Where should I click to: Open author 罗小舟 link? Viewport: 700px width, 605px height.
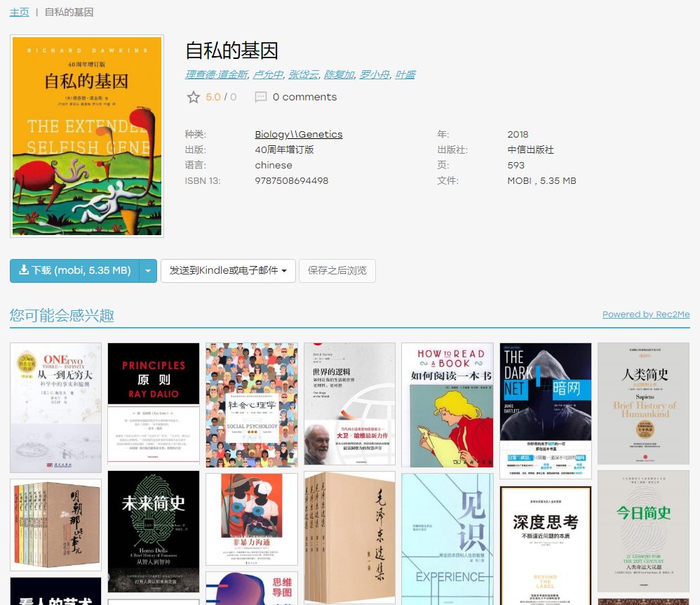375,74
